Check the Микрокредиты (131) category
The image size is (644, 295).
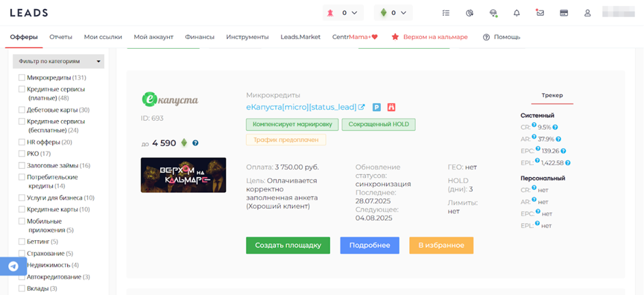pos(22,78)
